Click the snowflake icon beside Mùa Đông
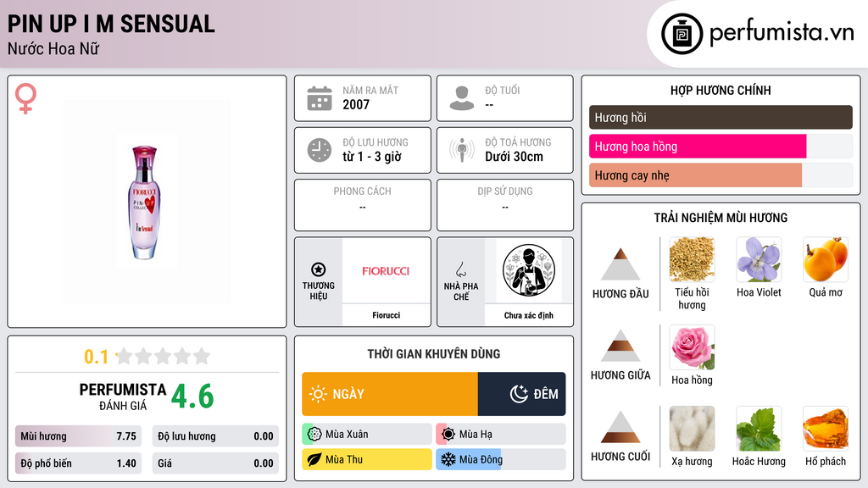This screenshot has width=868, height=488. pos(448,459)
